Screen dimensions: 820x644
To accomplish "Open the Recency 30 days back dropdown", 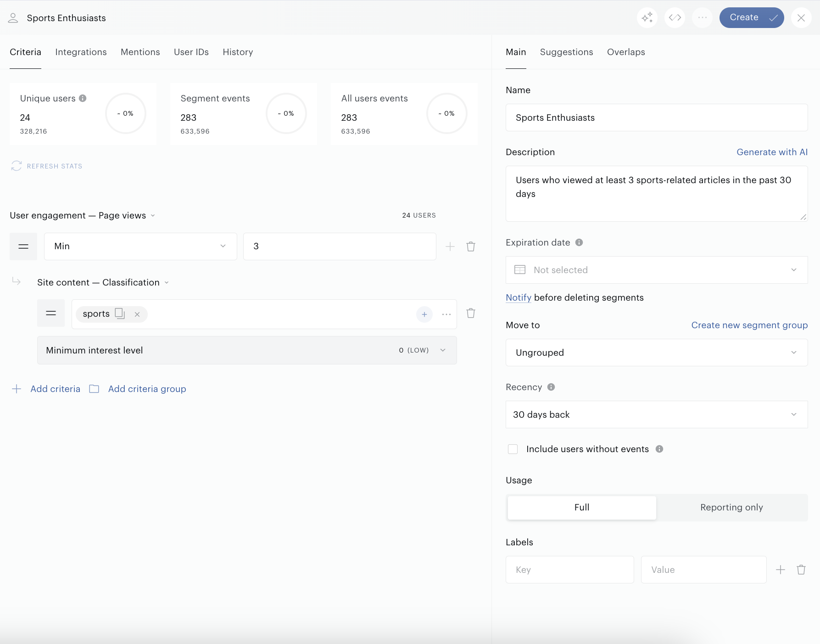I will [657, 414].
